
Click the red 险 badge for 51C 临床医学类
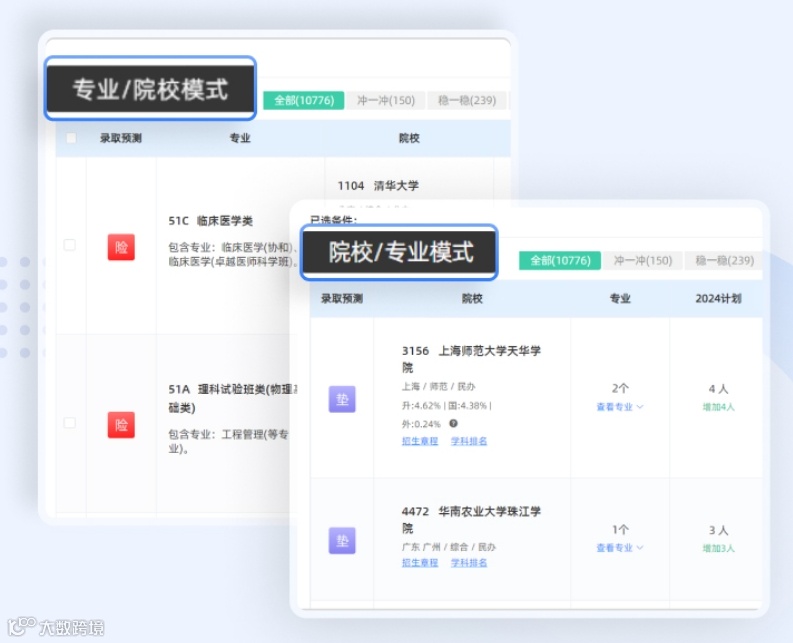coord(121,247)
